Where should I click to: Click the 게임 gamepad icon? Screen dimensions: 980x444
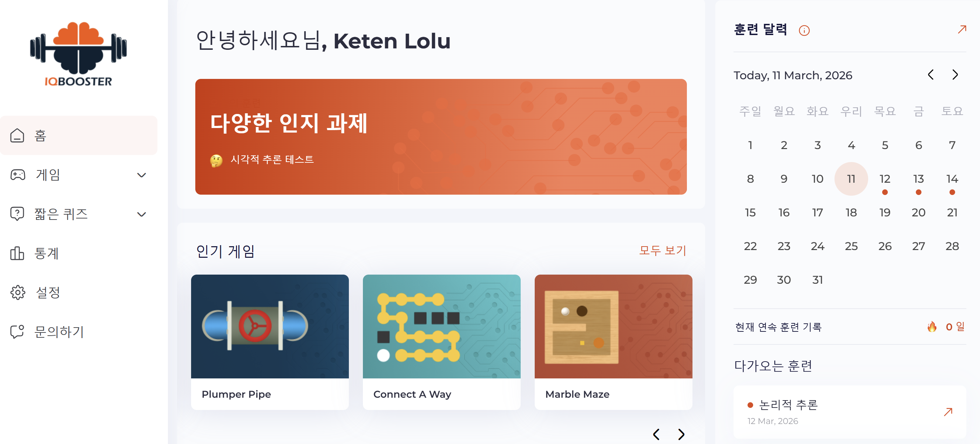pyautogui.click(x=18, y=175)
